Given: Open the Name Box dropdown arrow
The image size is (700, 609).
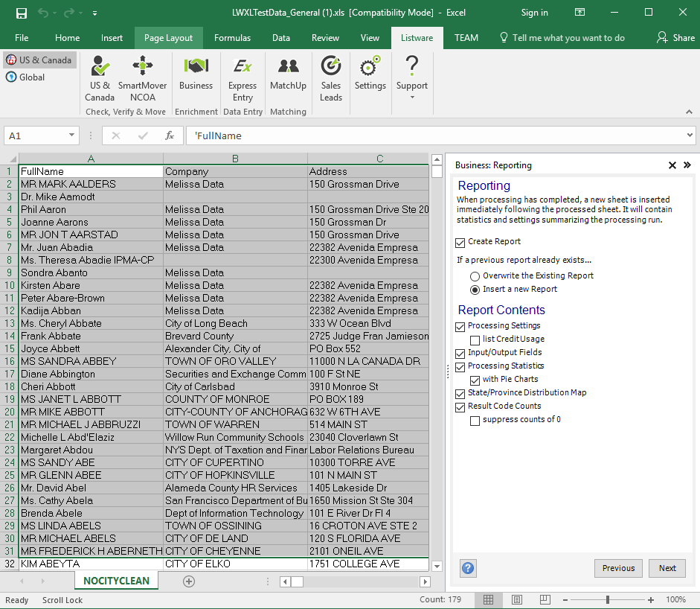Looking at the screenshot, I should [72, 135].
